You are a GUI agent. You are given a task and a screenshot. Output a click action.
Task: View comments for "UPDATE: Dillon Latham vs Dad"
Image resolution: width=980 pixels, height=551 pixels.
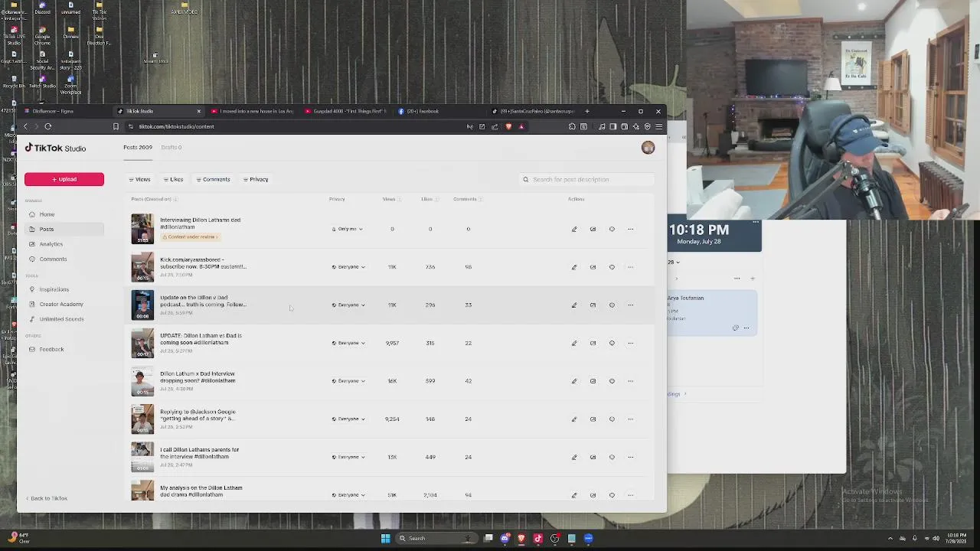click(x=612, y=343)
